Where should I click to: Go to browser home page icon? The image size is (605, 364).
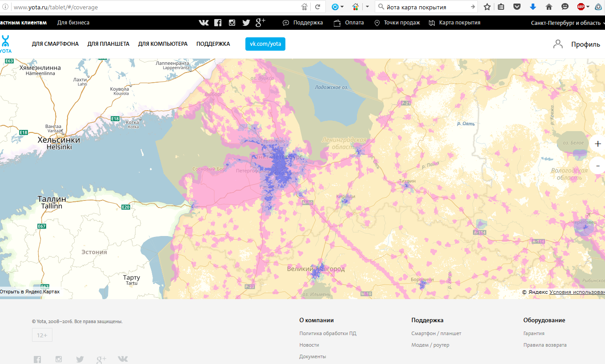click(549, 7)
